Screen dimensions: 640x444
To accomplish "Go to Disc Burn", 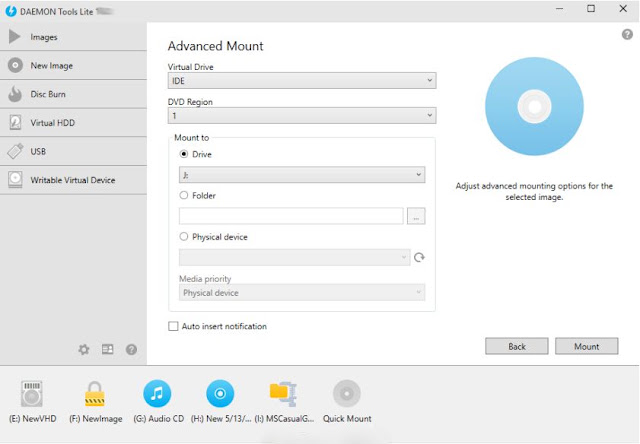I will 73,94.
